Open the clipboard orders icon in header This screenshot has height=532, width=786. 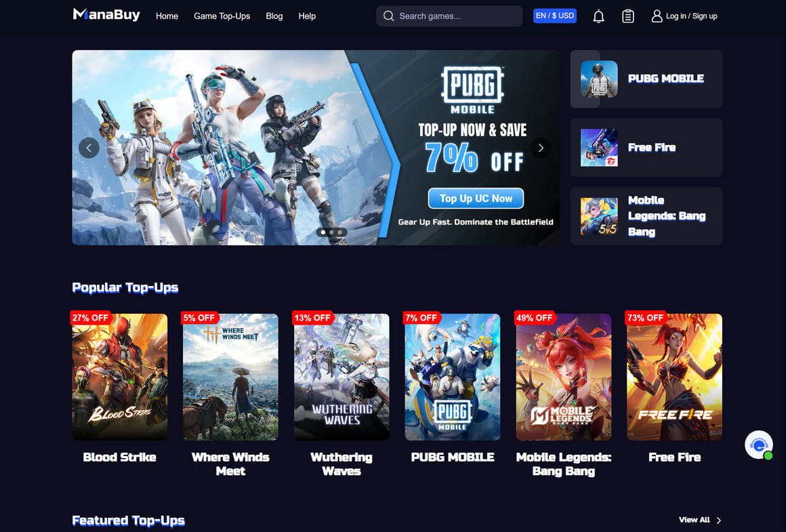pos(627,16)
